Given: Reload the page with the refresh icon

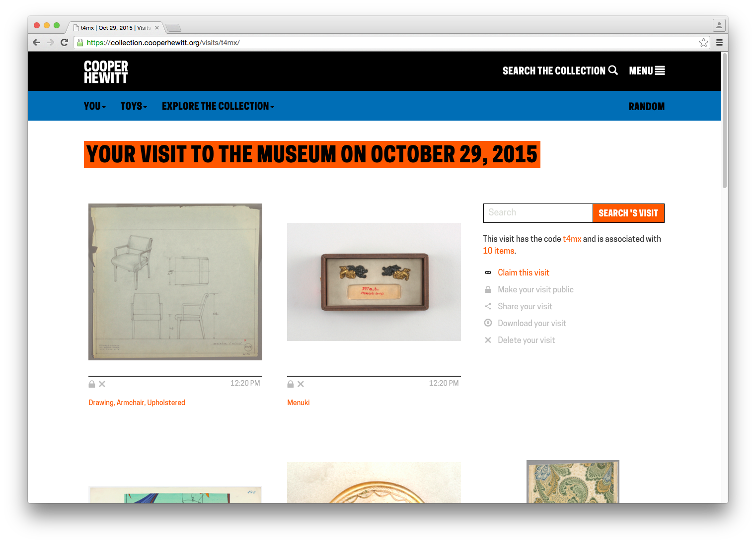Looking at the screenshot, I should point(64,43).
